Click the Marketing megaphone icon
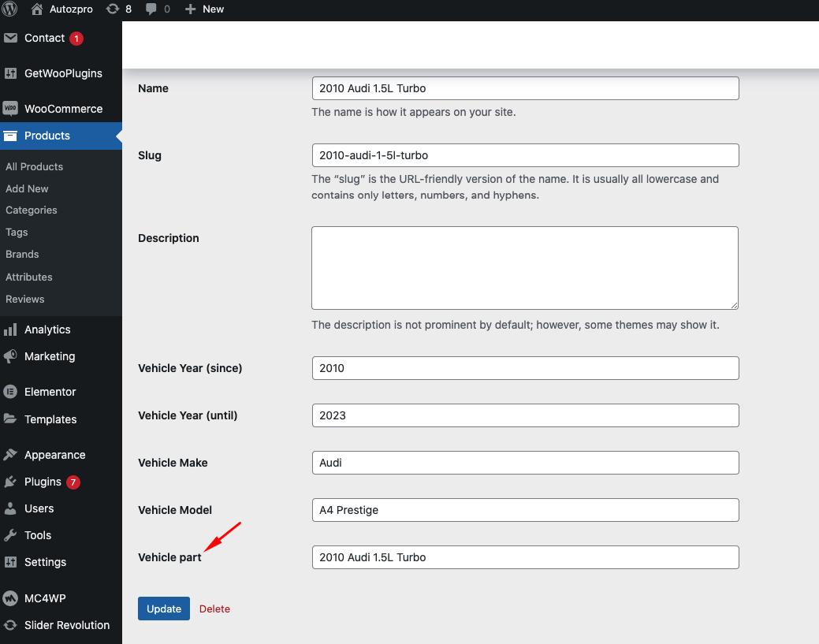819x644 pixels. (10, 356)
